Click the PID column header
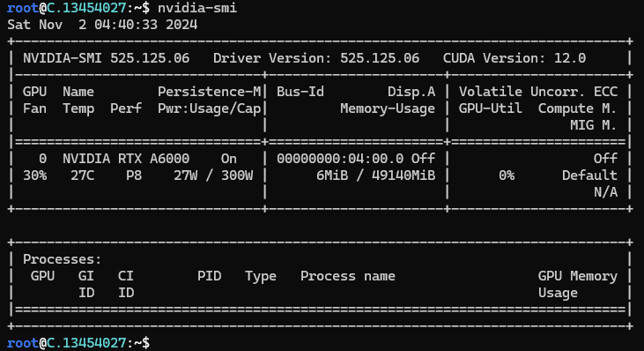644x351 pixels. pos(209,276)
